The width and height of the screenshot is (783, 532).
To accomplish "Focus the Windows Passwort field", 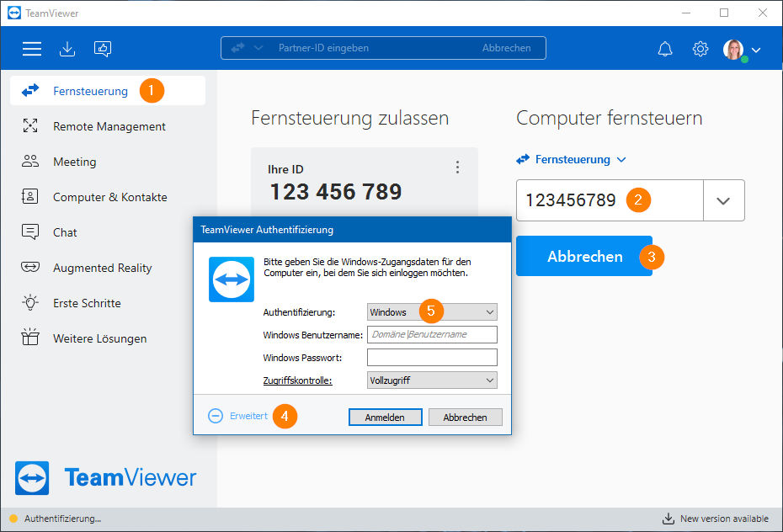I will click(x=432, y=357).
